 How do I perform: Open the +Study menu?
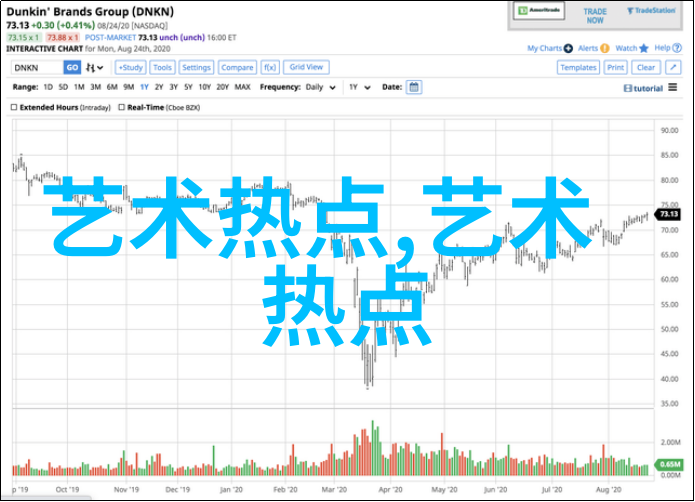coord(131,68)
